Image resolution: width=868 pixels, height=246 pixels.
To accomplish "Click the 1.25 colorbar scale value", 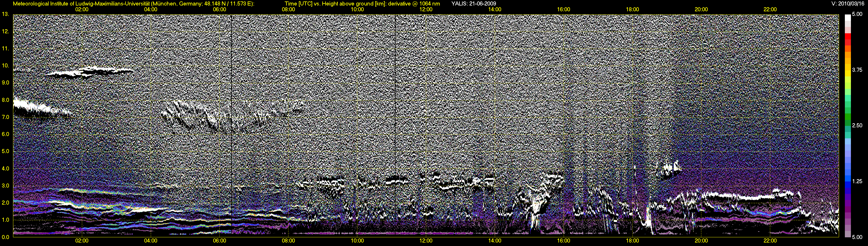I will 857,181.
